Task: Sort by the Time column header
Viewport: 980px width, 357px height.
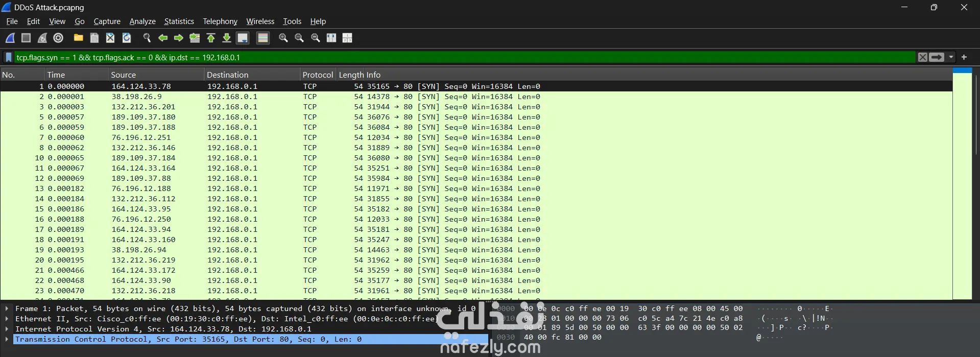Action: (77, 75)
